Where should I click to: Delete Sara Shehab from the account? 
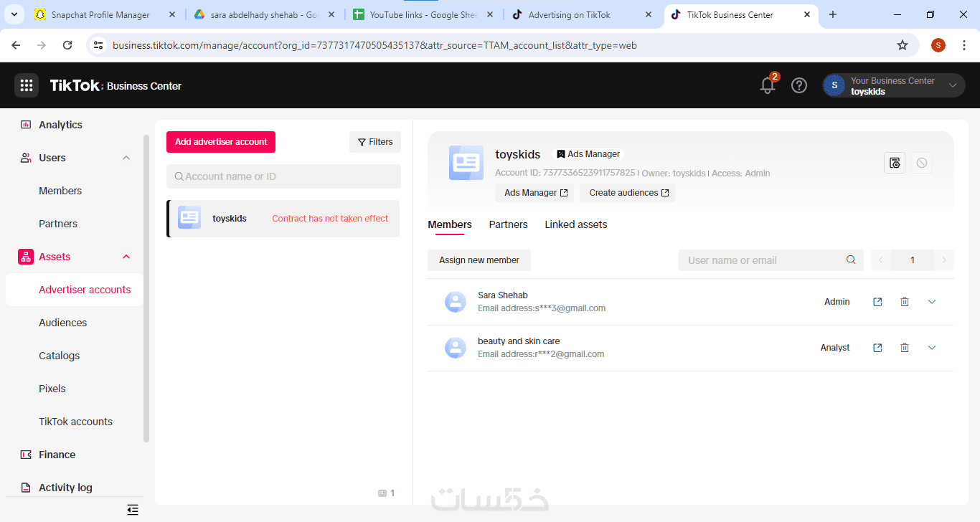pos(905,302)
